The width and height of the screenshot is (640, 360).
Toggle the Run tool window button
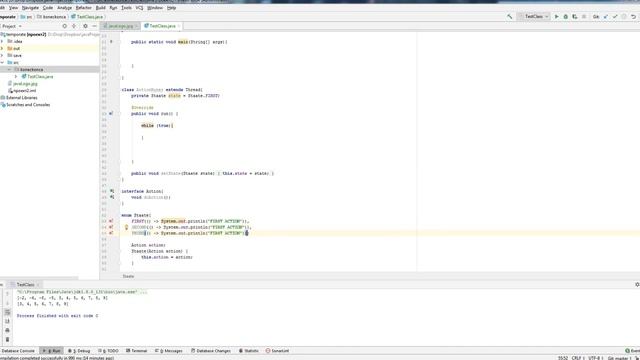tap(51, 351)
